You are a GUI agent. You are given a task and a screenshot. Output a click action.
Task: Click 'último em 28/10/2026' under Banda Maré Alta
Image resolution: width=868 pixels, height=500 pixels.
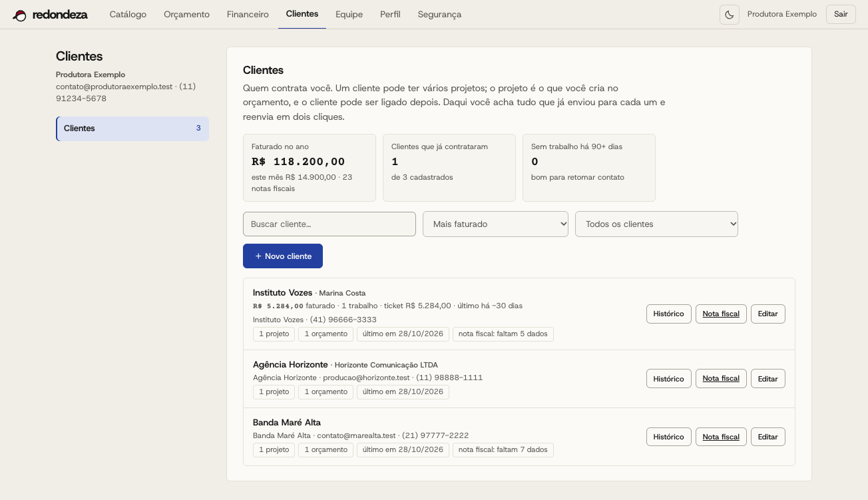tap(403, 450)
